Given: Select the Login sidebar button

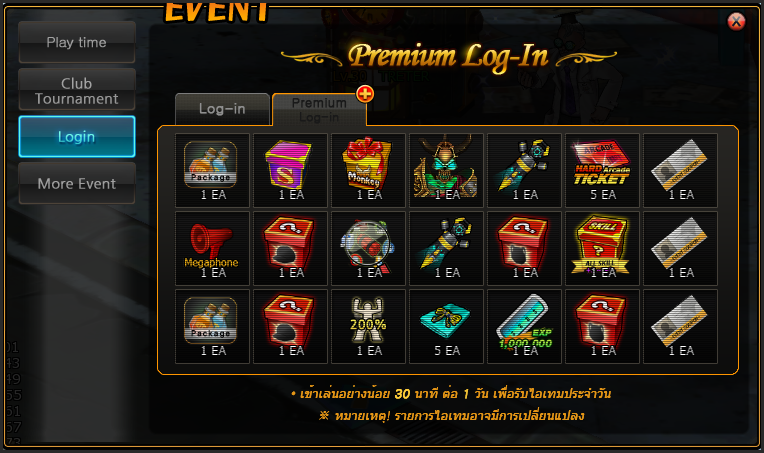Looking at the screenshot, I should point(77,137).
